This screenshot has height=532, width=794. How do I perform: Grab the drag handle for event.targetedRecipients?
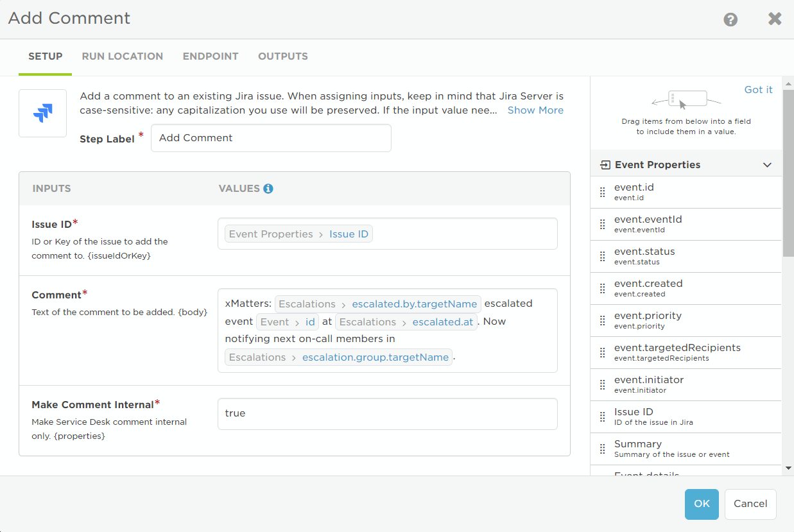602,352
